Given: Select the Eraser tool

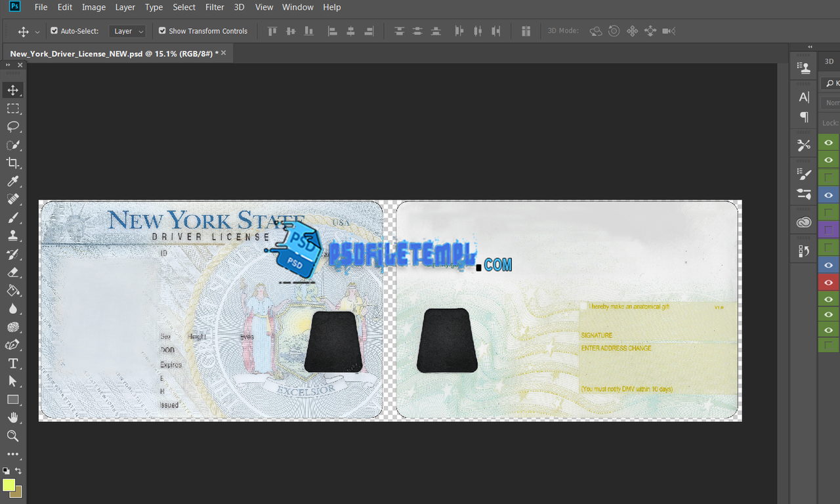Looking at the screenshot, I should 13,272.
